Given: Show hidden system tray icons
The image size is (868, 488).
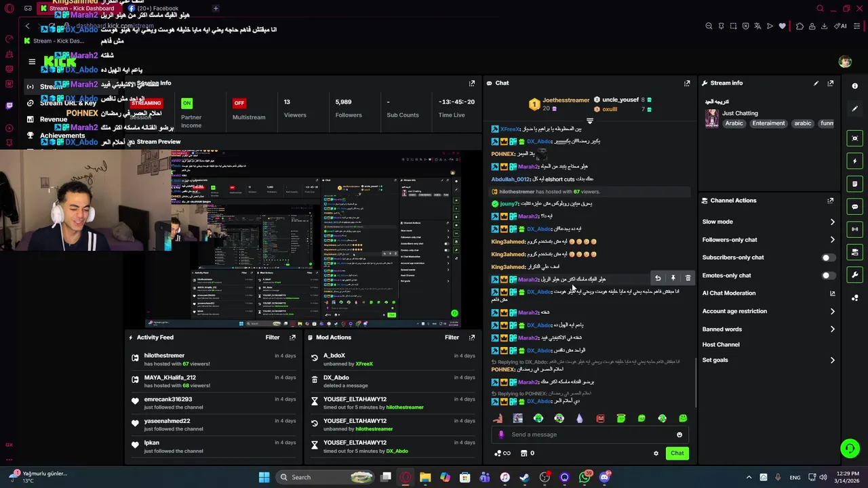Looking at the screenshot, I should [749, 477].
